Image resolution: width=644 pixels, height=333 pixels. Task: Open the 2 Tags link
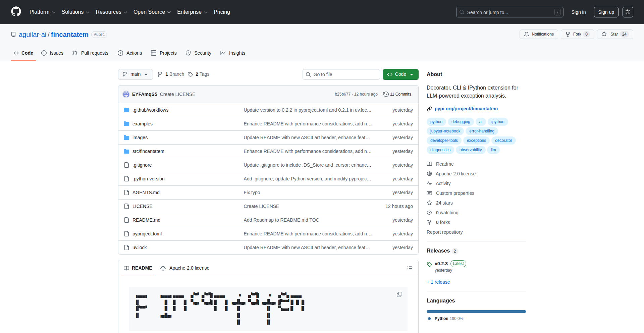(199, 74)
